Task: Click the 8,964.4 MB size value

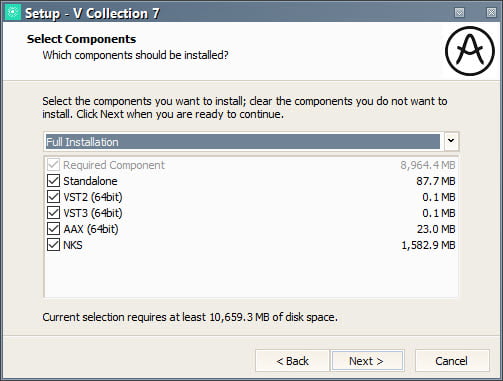Action: pyautogui.click(x=428, y=165)
